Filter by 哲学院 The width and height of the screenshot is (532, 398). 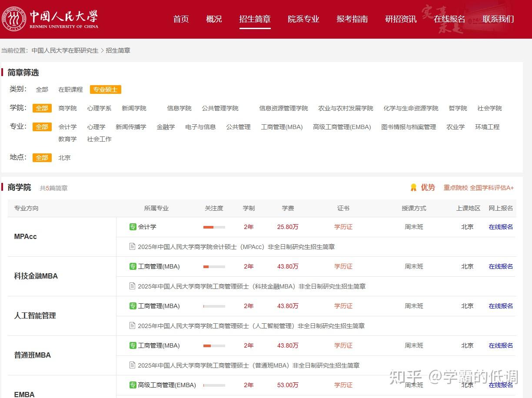tap(458, 108)
